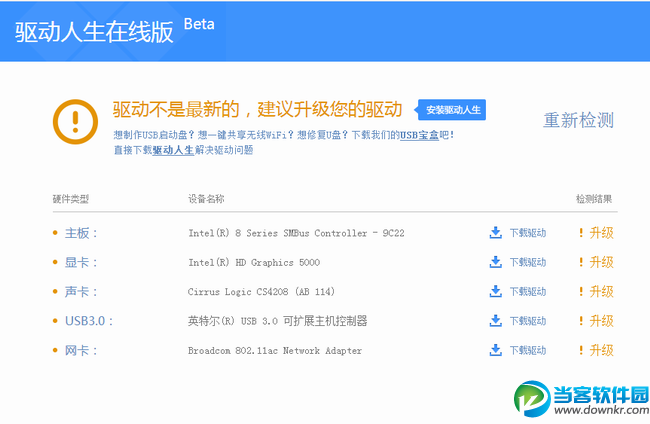Screen dimensions: 650x424
Task: Click the 检测结果 column header
Action: click(x=594, y=199)
